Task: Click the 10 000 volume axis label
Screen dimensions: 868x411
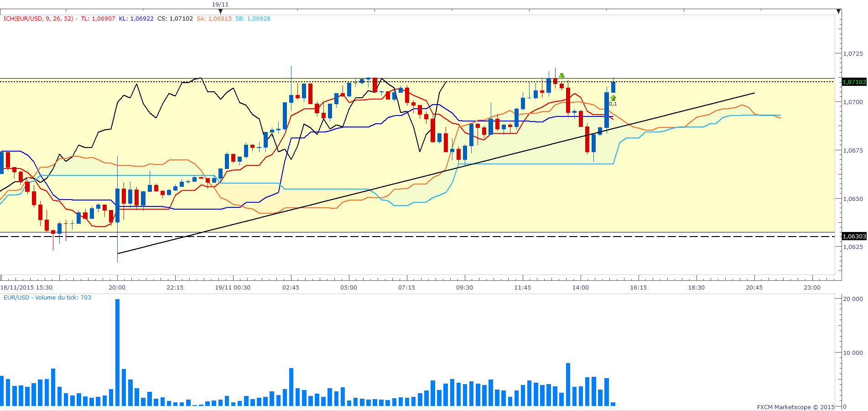Action: coord(853,353)
